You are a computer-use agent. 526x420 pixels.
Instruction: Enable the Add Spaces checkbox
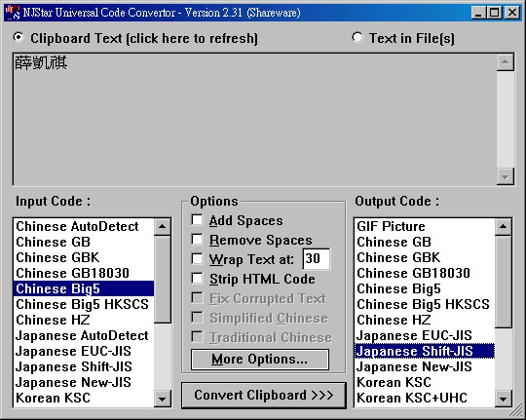[x=197, y=220]
